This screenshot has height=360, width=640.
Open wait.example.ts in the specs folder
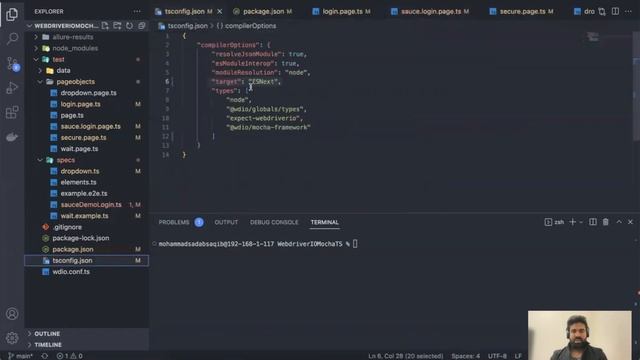point(84,216)
